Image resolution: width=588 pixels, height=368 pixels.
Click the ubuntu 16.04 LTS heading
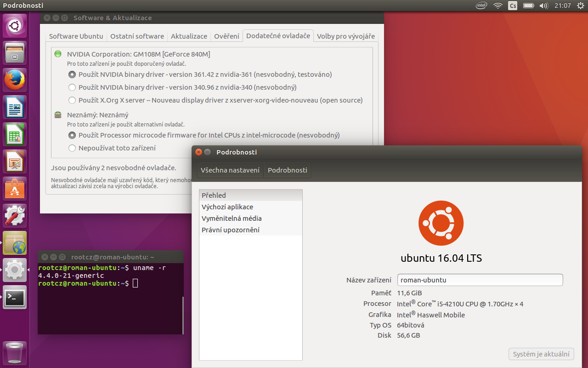[x=441, y=258]
